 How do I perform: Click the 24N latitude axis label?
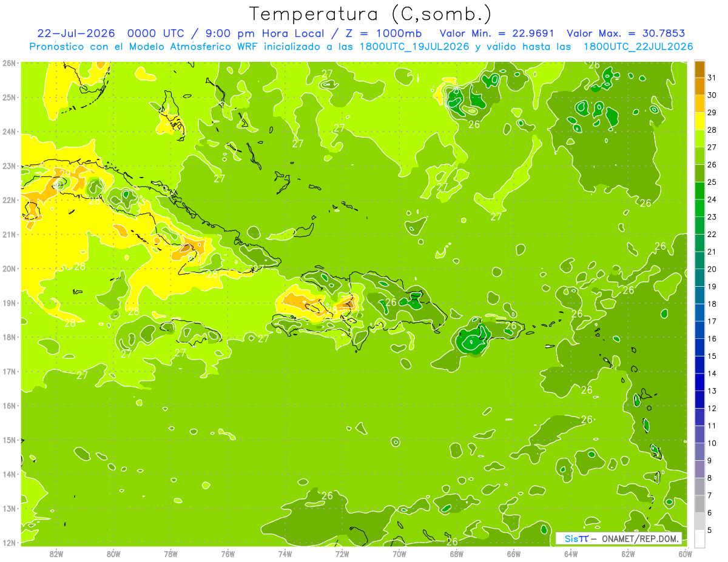point(9,132)
